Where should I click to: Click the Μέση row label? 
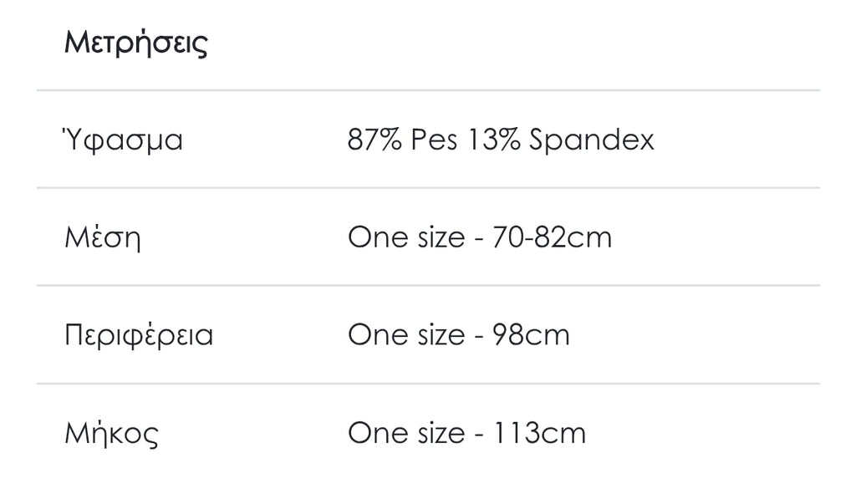coord(103,238)
